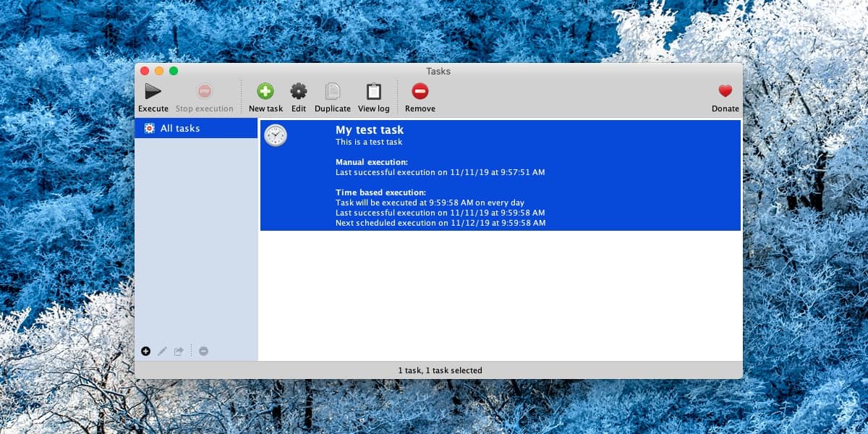Screen dimensions: 868x434
Task: Click the empty white area below the task
Action: [501, 295]
